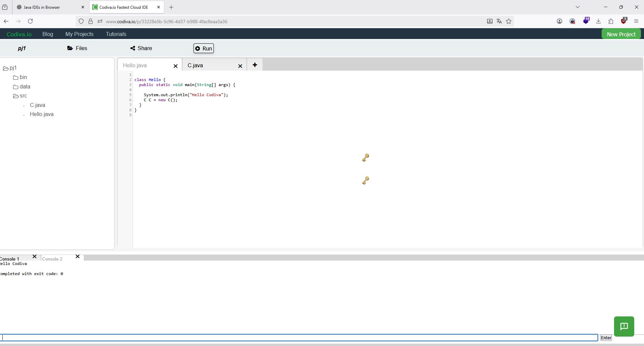This screenshot has height=346, width=644.
Task: Click the browser reload icon
Action: 30,21
